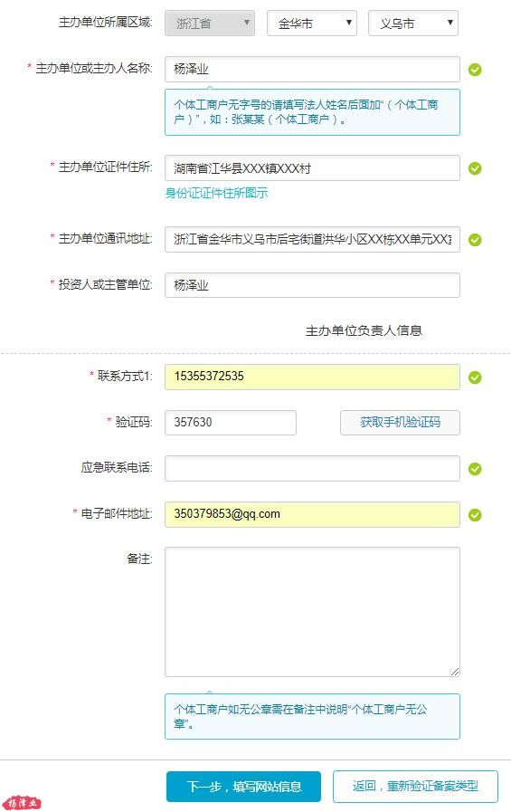The width and height of the screenshot is (511, 812).
Task: Click 获取手机验证码 button
Action: point(400,423)
